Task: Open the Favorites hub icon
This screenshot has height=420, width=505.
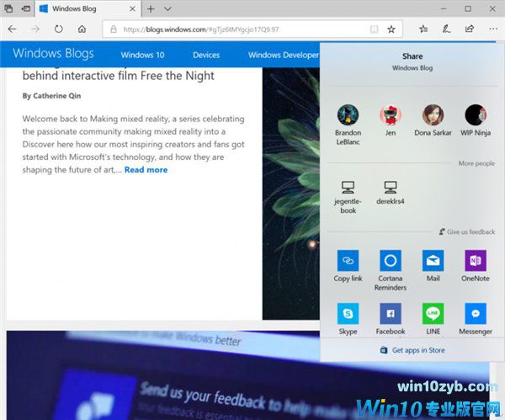Action: (423, 29)
